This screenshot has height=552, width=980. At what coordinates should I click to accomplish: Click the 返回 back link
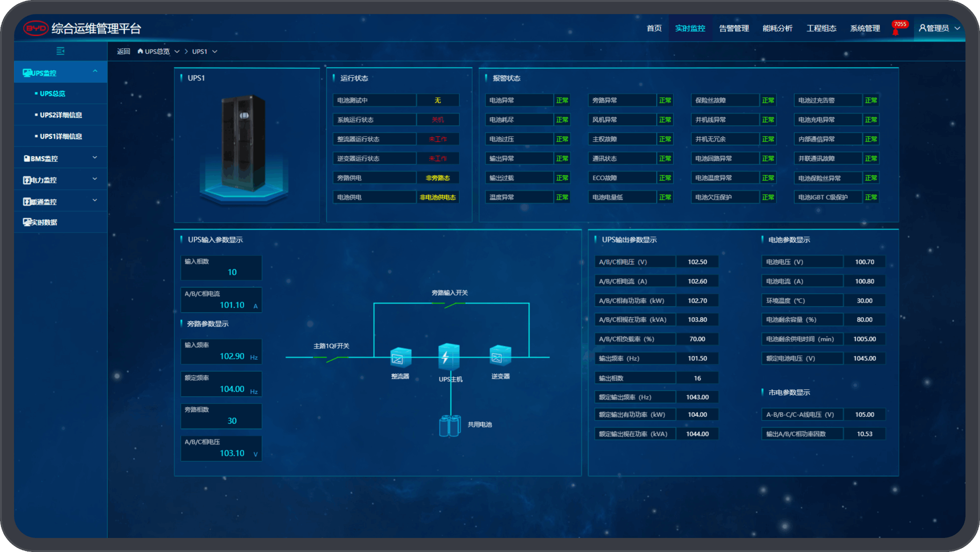123,51
